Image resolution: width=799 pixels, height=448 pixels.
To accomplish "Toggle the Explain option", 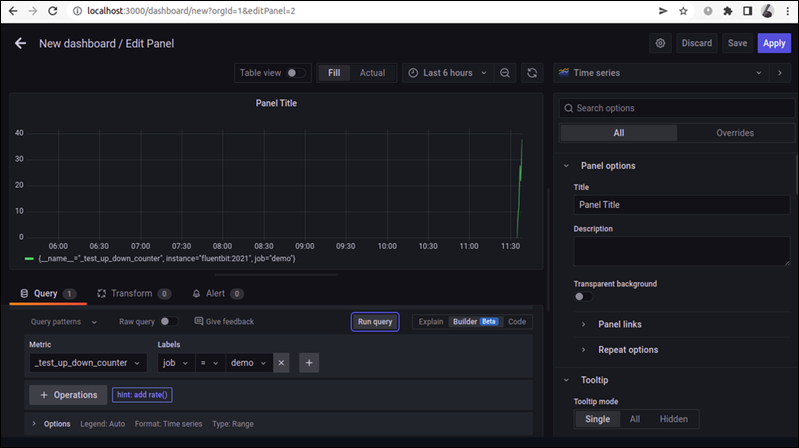I will [431, 322].
